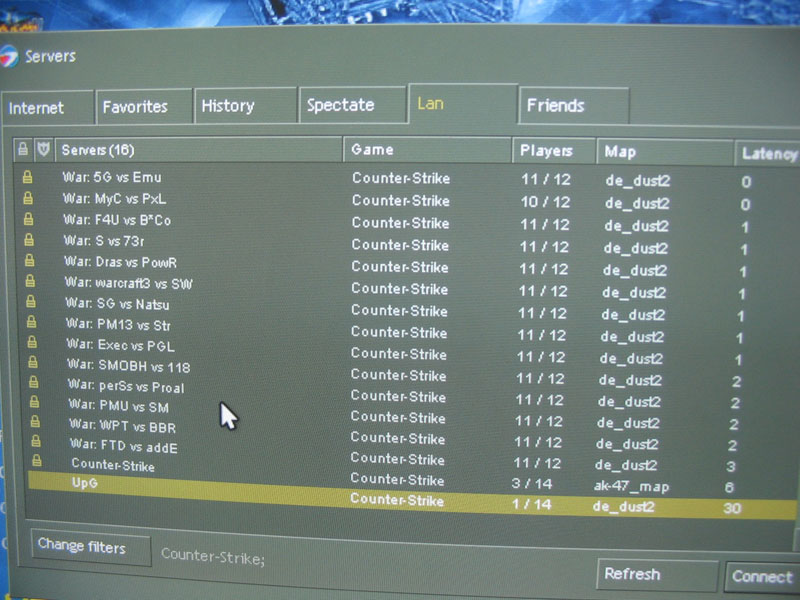Click the ak-47_map map cell
Viewport: 800px width, 600px height.
[631, 487]
